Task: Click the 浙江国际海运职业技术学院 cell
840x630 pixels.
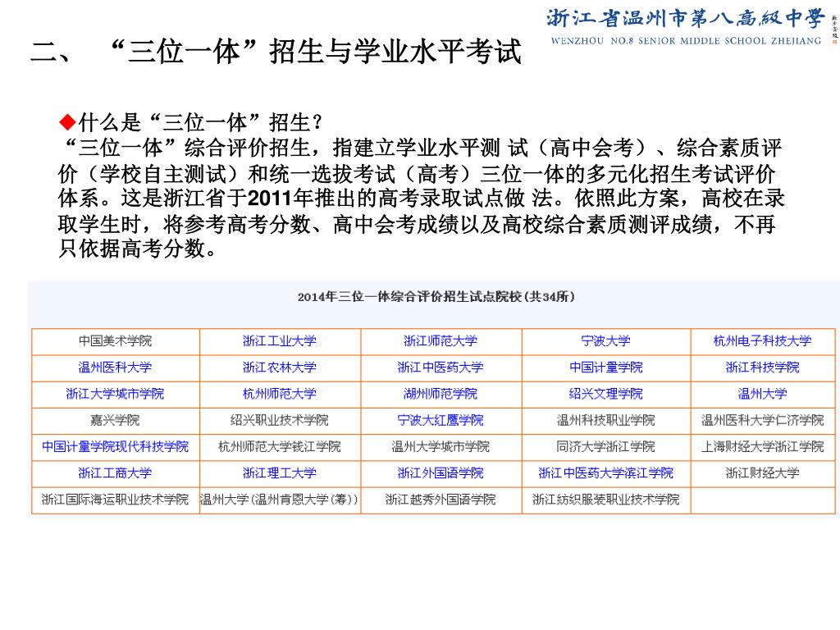Action: [x=116, y=500]
